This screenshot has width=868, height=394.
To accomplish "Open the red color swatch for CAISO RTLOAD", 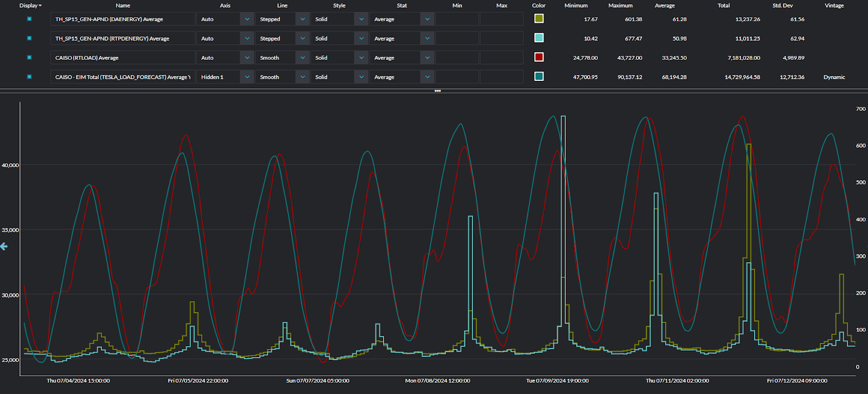I will (539, 57).
